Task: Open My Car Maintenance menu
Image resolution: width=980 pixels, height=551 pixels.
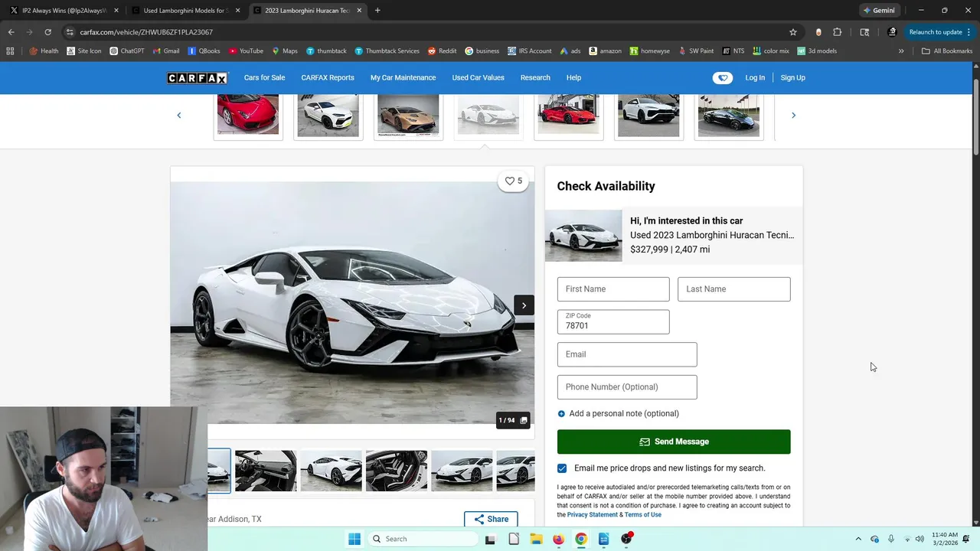Action: pos(403,78)
